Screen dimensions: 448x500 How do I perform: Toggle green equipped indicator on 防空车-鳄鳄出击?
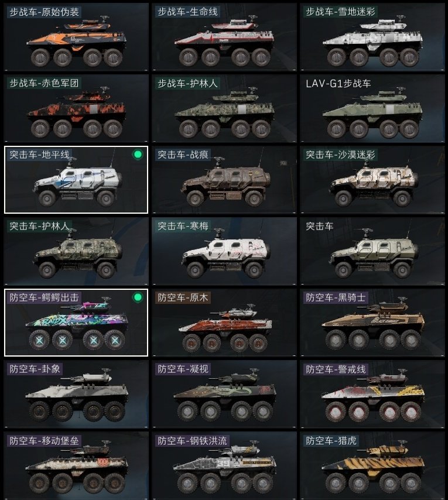click(x=138, y=297)
